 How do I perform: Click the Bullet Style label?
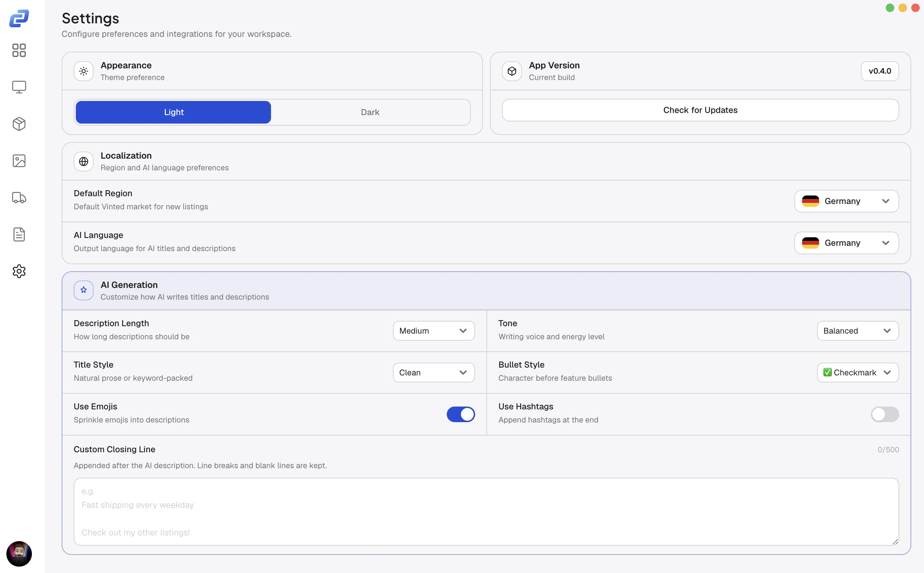point(521,364)
